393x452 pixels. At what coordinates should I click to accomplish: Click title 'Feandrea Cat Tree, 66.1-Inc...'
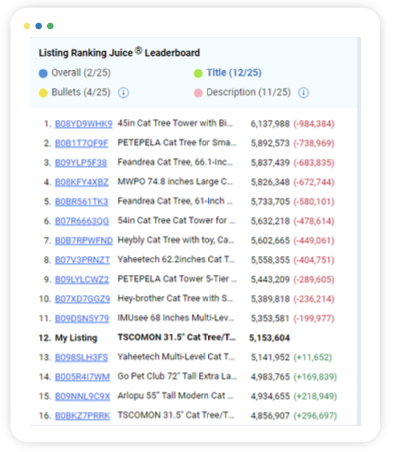(x=175, y=162)
